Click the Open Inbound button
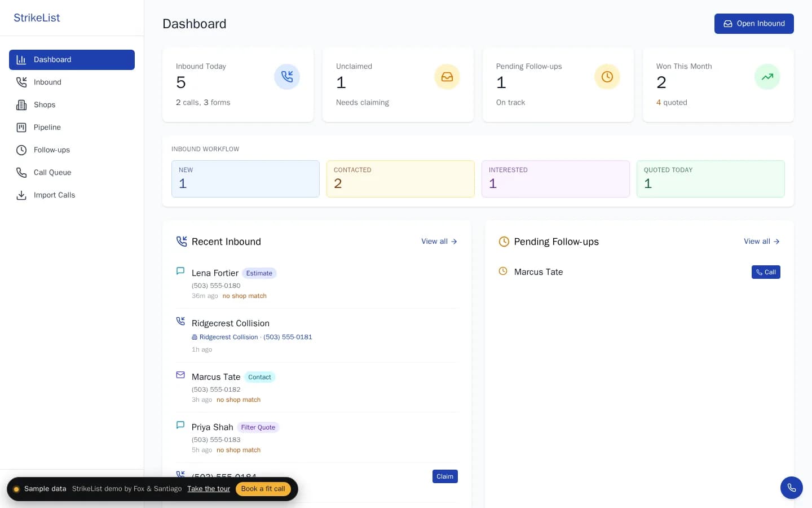Viewport: 812px width, 508px height. pyautogui.click(x=754, y=24)
